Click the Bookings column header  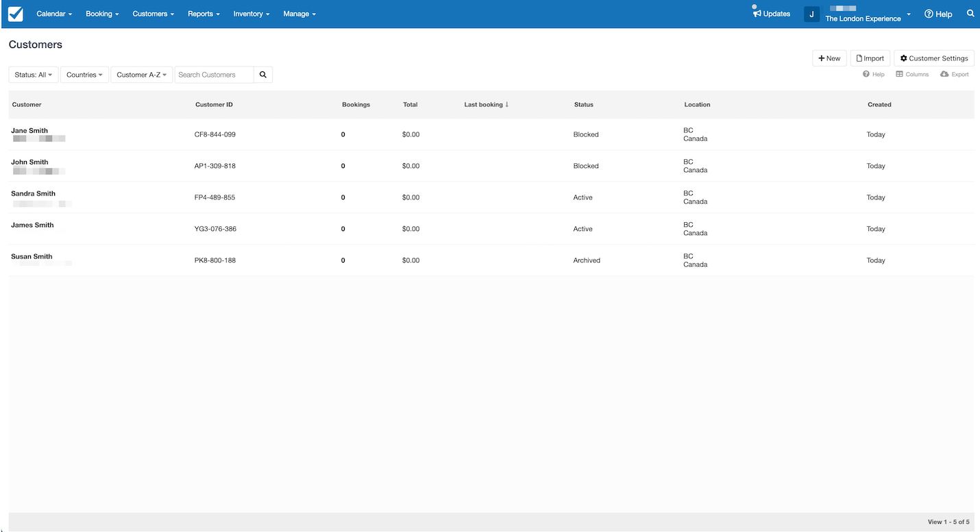click(356, 105)
